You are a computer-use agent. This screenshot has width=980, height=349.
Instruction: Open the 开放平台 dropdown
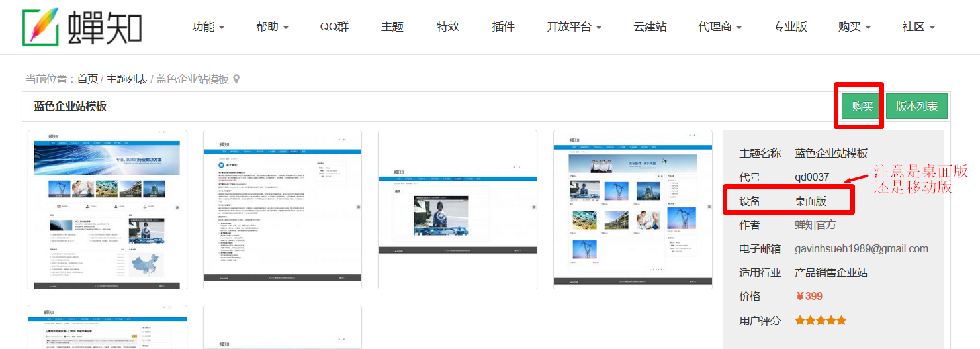click(x=573, y=27)
